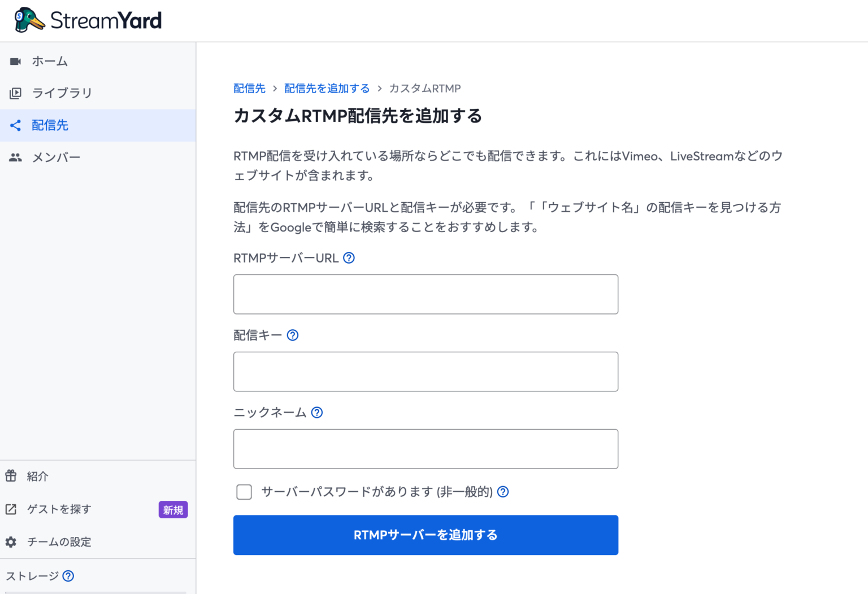Click the StreamYard duck logo
The height and width of the screenshot is (594, 868).
pyautogui.click(x=29, y=19)
